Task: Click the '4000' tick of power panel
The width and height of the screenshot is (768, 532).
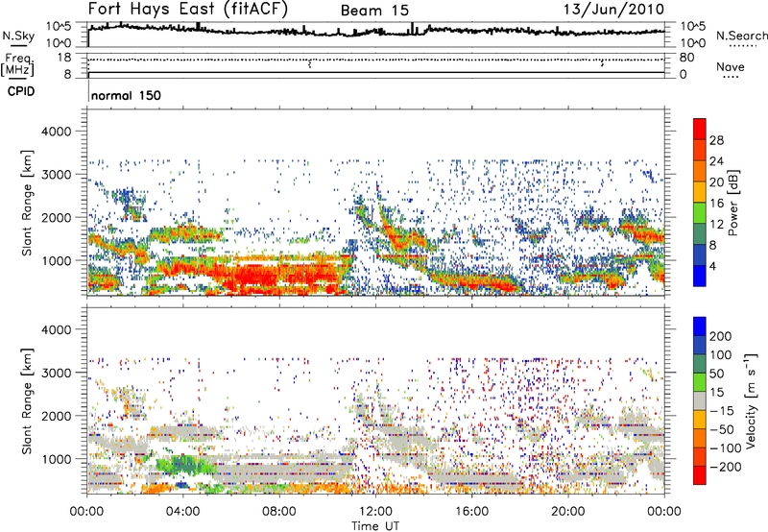Action: pyautogui.click(x=56, y=132)
